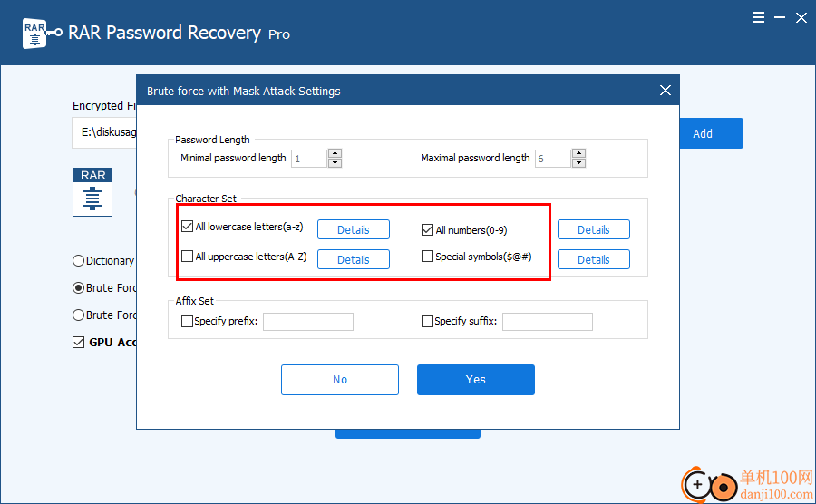Select the unselected Brute Force radio below
Screen dimensions: 816x504
(79, 315)
